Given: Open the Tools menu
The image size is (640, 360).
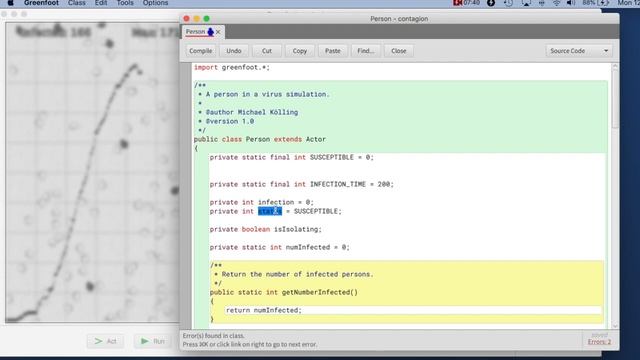Looking at the screenshot, I should (125, 3).
